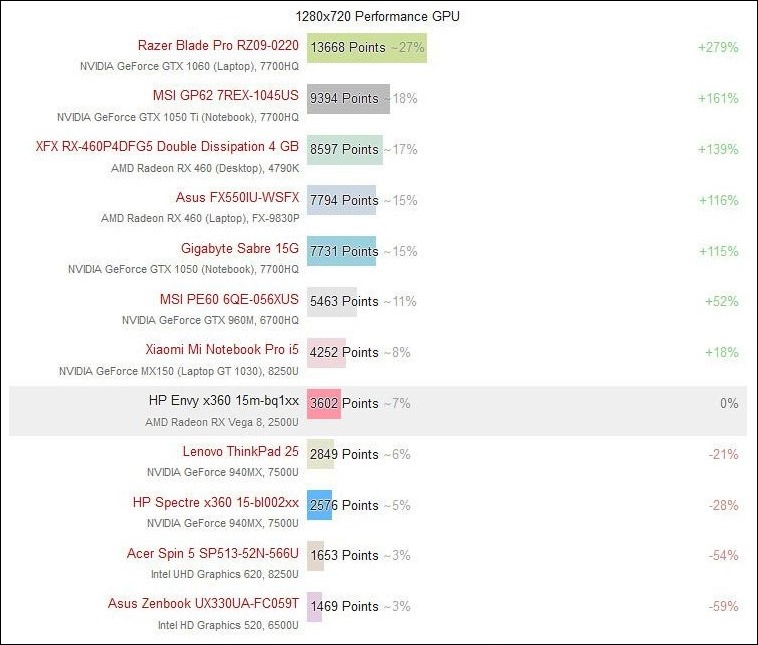Screen dimensions: 758x645
Task: Open the Razer Blade Pro RZ09-0220 link
Action: (x=218, y=46)
